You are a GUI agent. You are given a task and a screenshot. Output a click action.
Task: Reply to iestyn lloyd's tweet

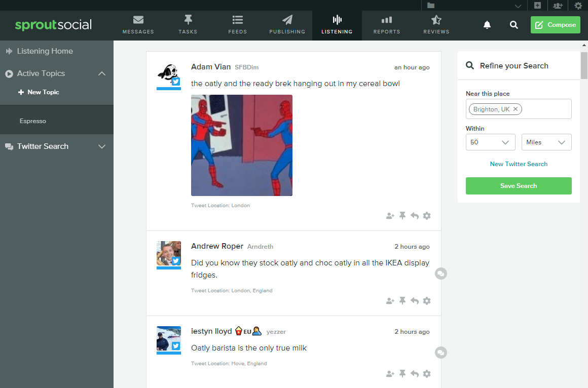[x=414, y=373]
